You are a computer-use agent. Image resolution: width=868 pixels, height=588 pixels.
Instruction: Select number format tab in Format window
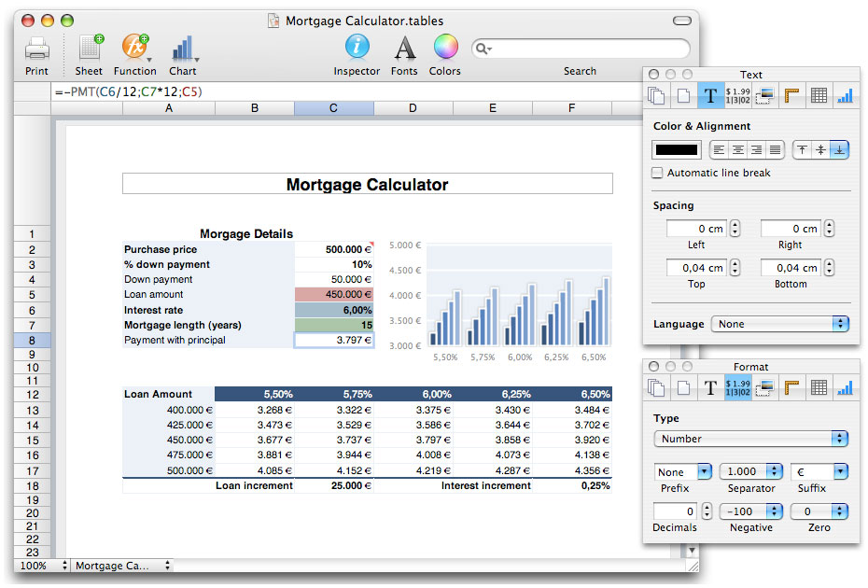click(738, 387)
